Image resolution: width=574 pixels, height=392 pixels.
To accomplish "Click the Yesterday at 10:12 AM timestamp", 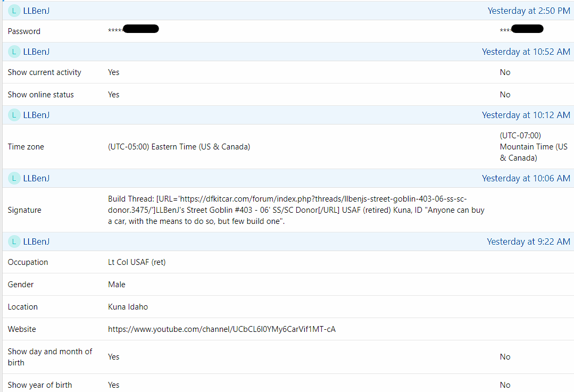I will pos(526,115).
